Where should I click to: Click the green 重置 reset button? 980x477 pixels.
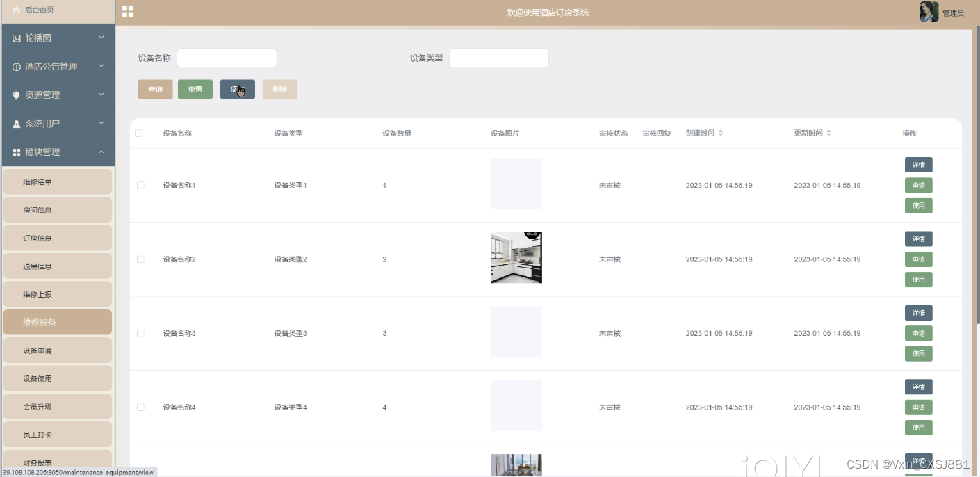[195, 90]
